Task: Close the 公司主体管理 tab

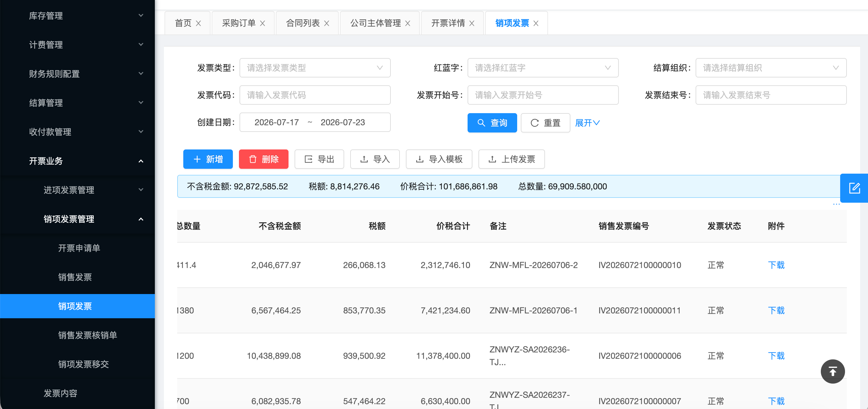Action: pyautogui.click(x=408, y=23)
